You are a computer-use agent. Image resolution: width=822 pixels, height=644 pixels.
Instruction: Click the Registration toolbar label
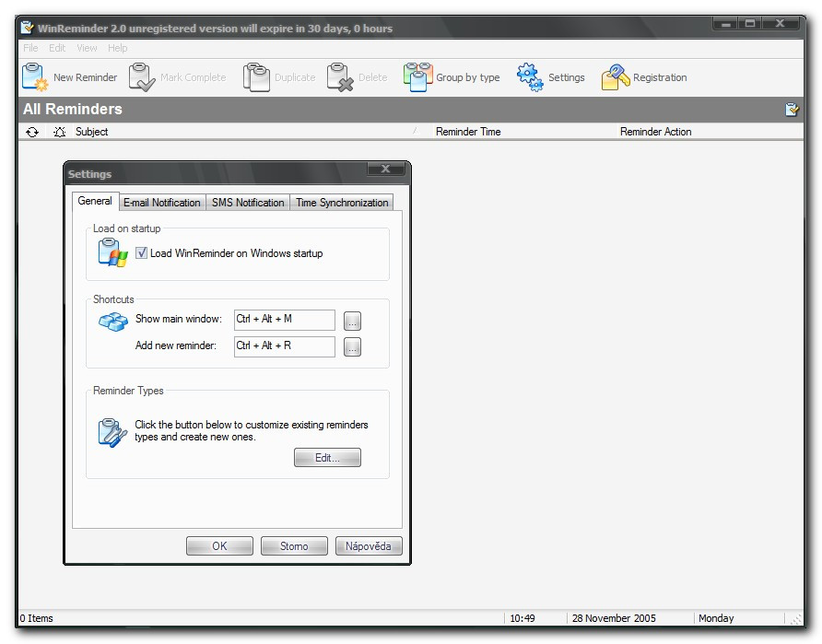pos(660,77)
